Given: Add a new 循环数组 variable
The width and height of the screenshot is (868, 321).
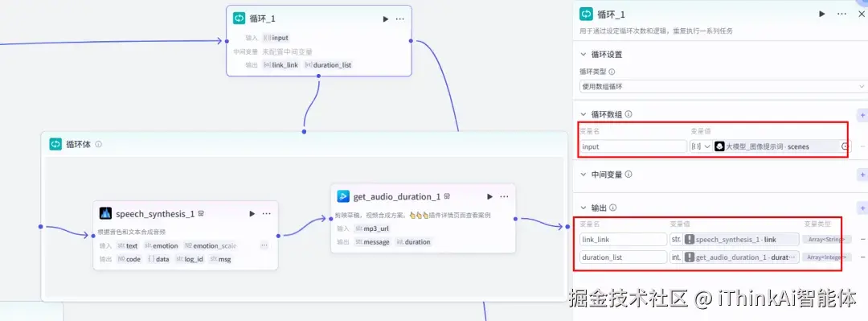Looking at the screenshot, I should 862,115.
